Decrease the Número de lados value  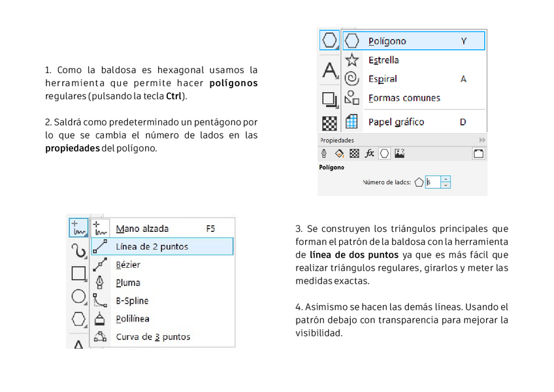[x=446, y=186]
